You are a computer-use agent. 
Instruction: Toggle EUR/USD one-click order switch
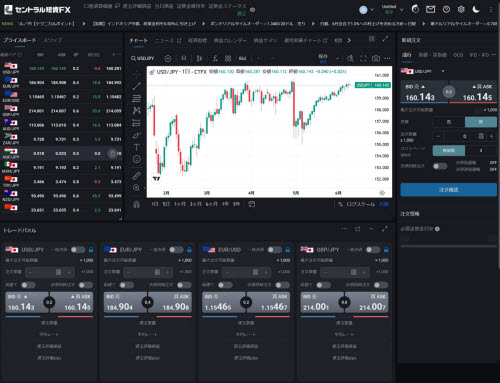(x=275, y=250)
